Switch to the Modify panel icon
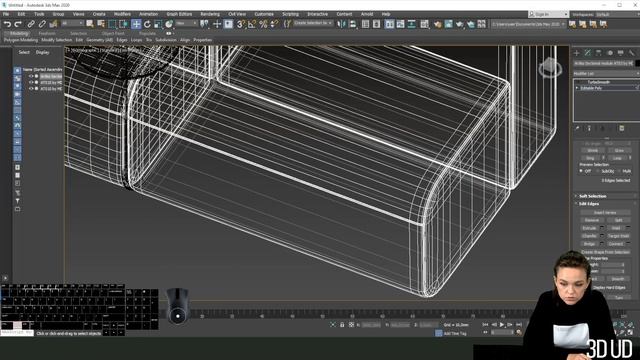This screenshot has width=640, height=360. [x=588, y=53]
